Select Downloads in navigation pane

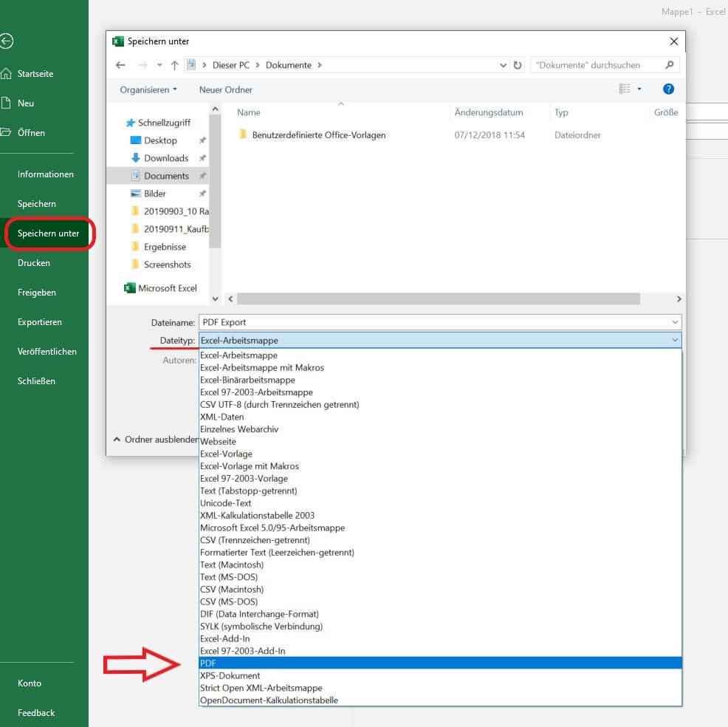[165, 158]
